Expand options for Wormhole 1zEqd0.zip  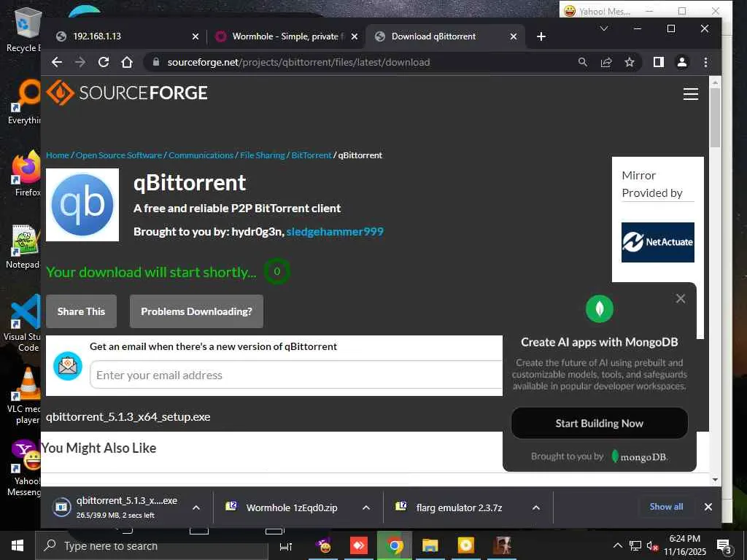click(x=366, y=507)
